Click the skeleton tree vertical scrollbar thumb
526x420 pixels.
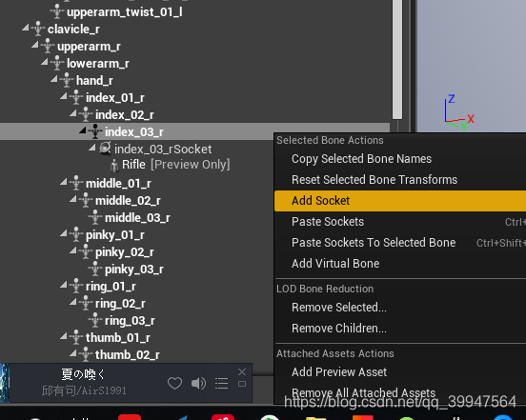(397, 59)
